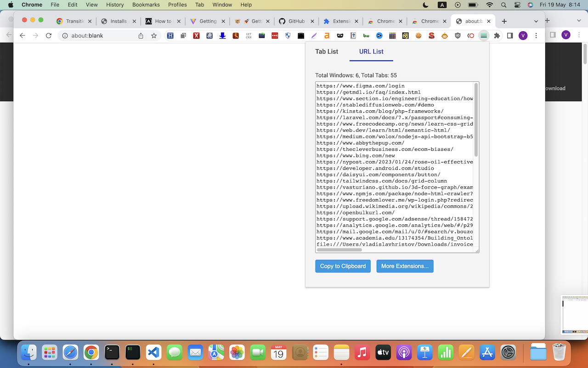Open the More Extensions... button
Image resolution: width=588 pixels, height=368 pixels.
[405, 266]
